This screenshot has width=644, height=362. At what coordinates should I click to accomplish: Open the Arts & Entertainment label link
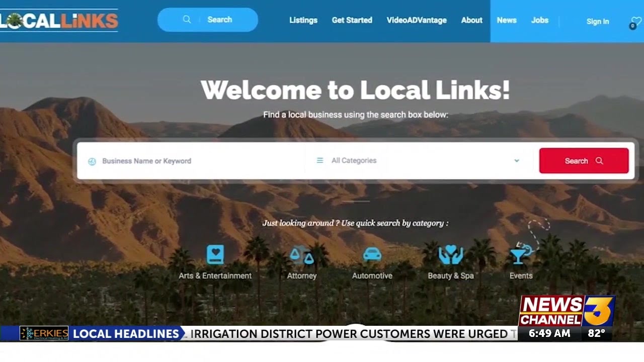click(215, 276)
